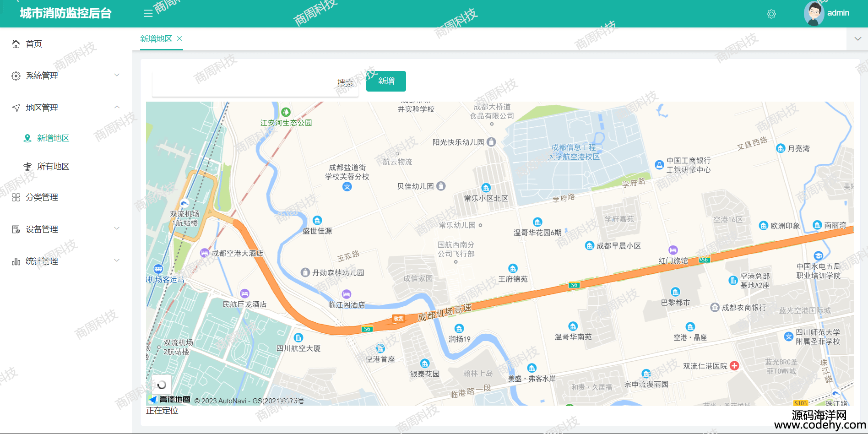The width and height of the screenshot is (868, 434).
Task: Expand the 设备管理 menu
Action: coord(66,229)
